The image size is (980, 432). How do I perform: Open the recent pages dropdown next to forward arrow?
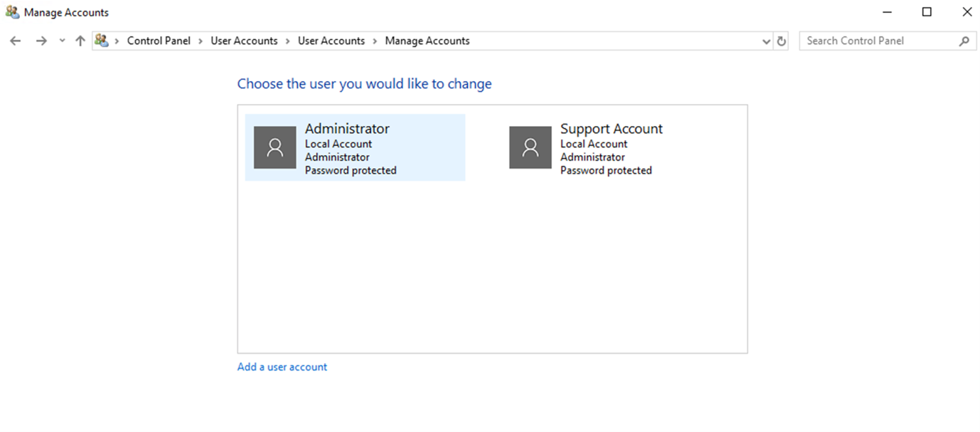pos(61,41)
